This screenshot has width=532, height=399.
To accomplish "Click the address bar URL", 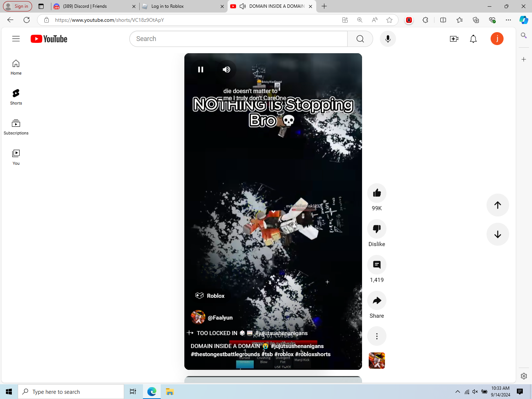I will [x=109, y=20].
